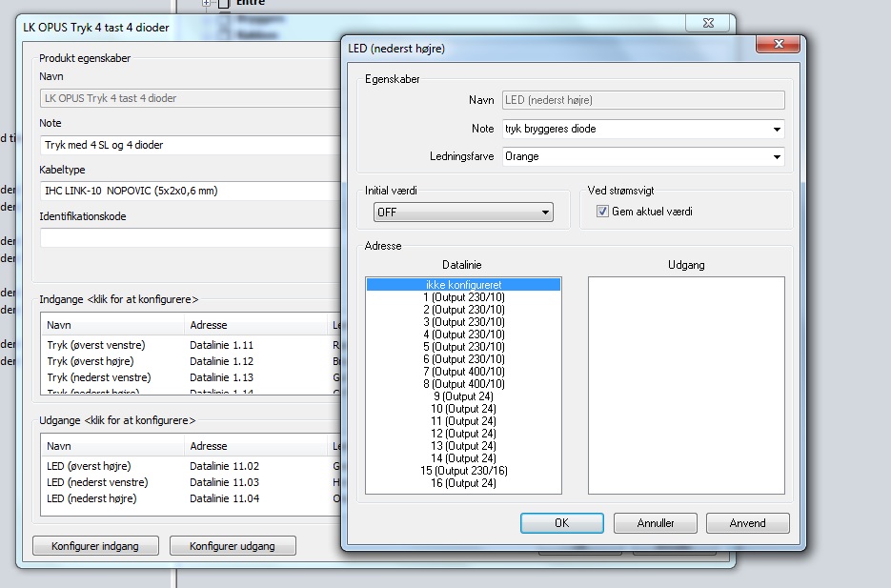Expand the Entre tree node
This screenshot has height=588, width=891.
point(207,3)
